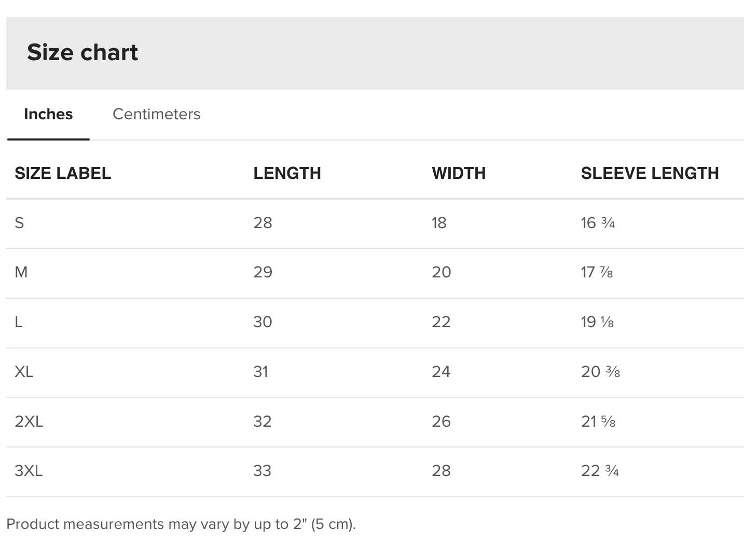Image resolution: width=744 pixels, height=560 pixels.
Task: Select the 3XL size row label
Action: 29,471
